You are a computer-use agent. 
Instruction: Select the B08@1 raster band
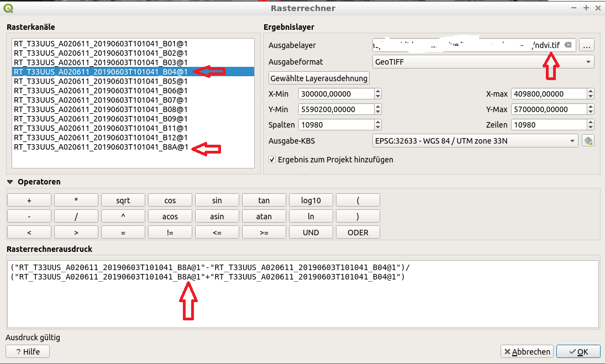pyautogui.click(x=101, y=109)
